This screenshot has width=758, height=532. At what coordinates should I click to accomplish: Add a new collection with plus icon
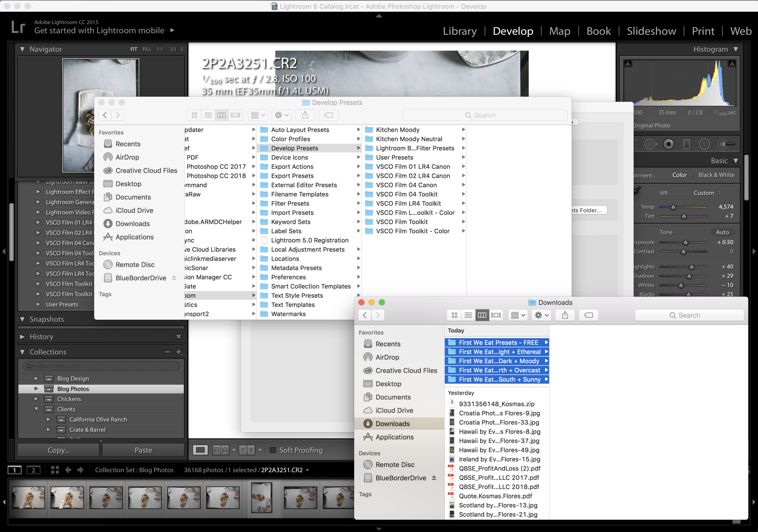coord(179,352)
